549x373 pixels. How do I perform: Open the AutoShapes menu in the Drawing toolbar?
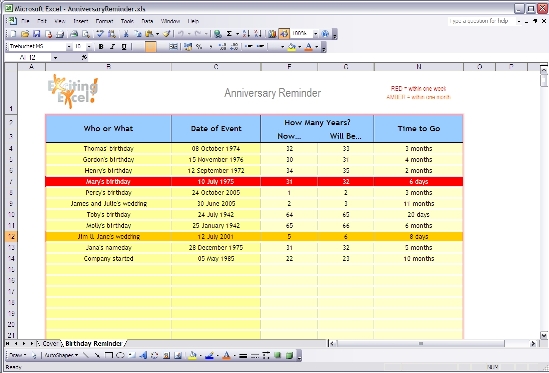(x=61, y=355)
